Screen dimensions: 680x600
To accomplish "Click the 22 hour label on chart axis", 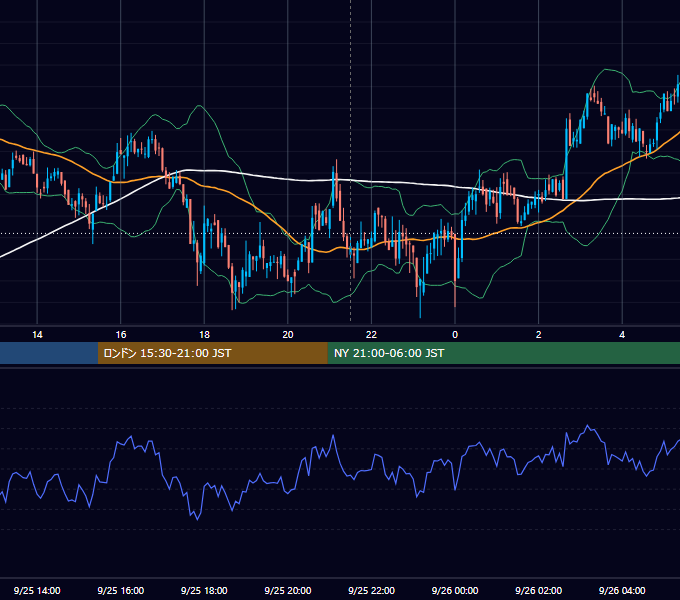I will 371,335.
